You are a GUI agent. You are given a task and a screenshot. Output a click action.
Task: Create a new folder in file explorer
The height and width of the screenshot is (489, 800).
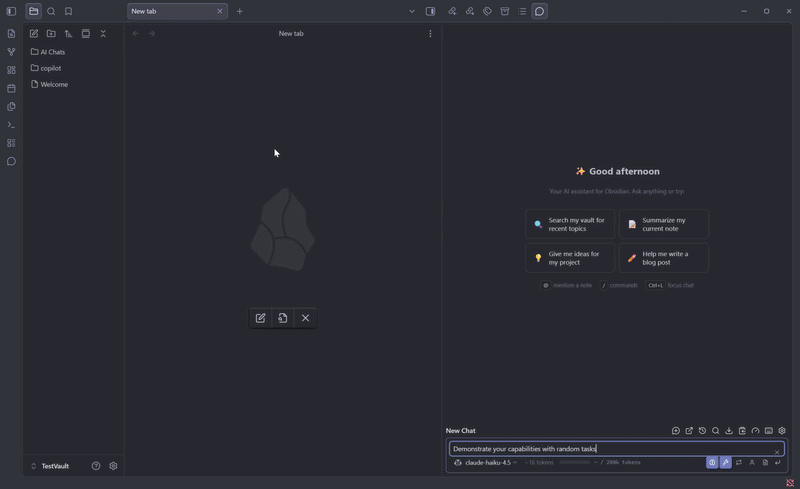51,34
